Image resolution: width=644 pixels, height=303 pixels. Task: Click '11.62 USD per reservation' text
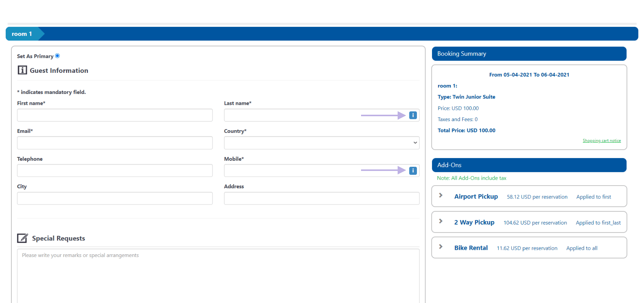[527, 248]
